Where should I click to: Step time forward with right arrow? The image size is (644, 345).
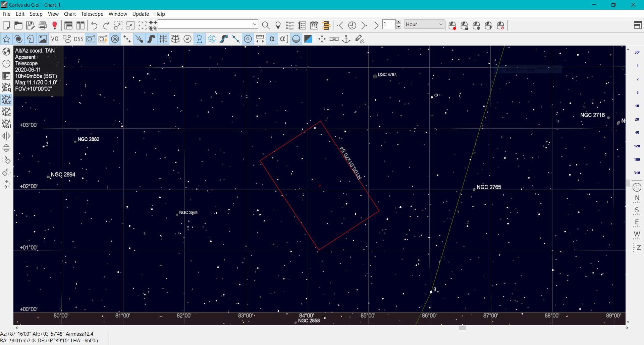click(x=364, y=25)
